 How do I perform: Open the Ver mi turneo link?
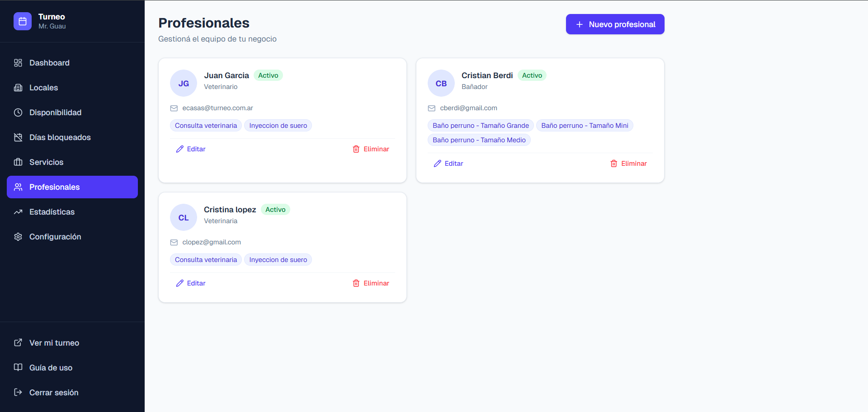(x=72, y=343)
